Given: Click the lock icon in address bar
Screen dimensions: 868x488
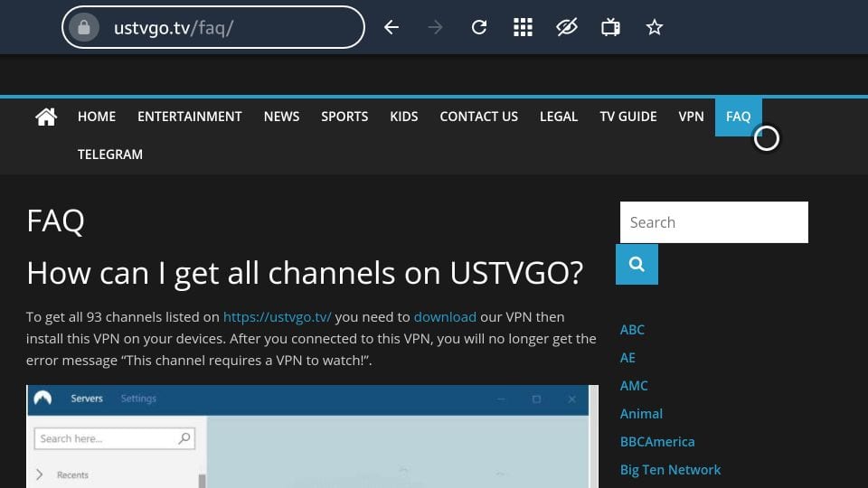Looking at the screenshot, I should 83,27.
